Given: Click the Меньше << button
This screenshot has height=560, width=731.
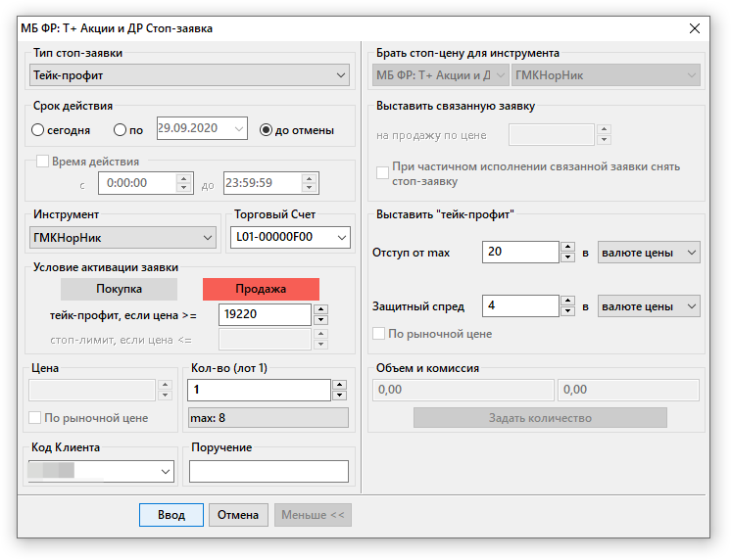Looking at the screenshot, I should click(x=313, y=515).
